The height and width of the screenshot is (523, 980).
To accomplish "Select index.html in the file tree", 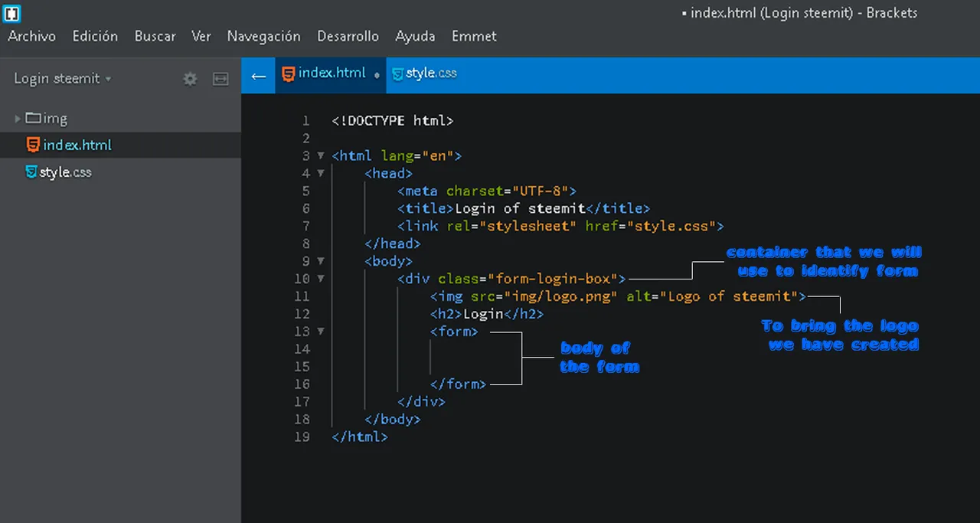I will point(120,145).
